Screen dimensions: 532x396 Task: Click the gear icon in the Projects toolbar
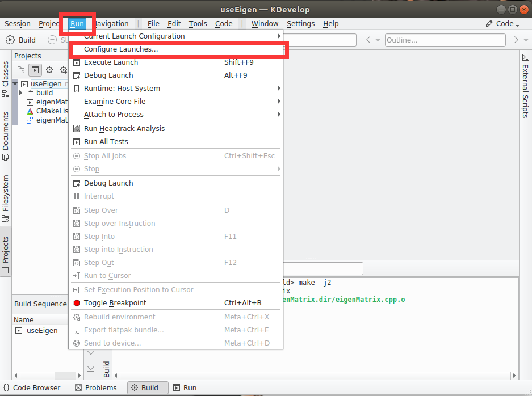49,70
